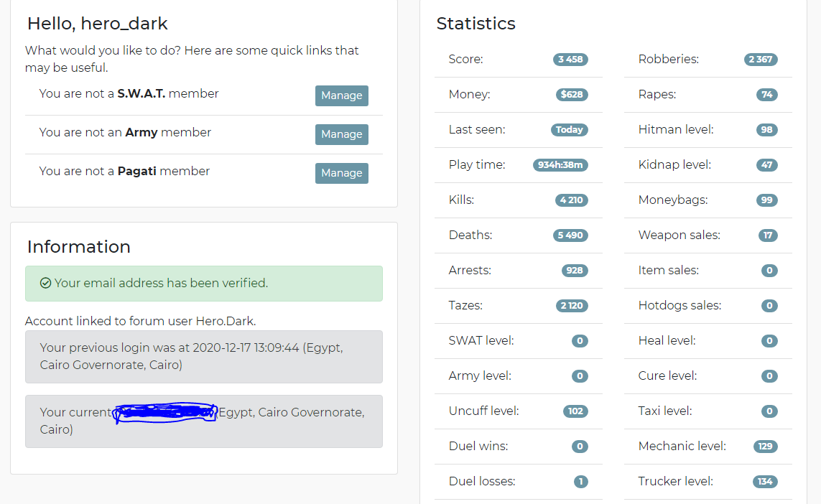Click the 'Play time:' label

pos(477,165)
